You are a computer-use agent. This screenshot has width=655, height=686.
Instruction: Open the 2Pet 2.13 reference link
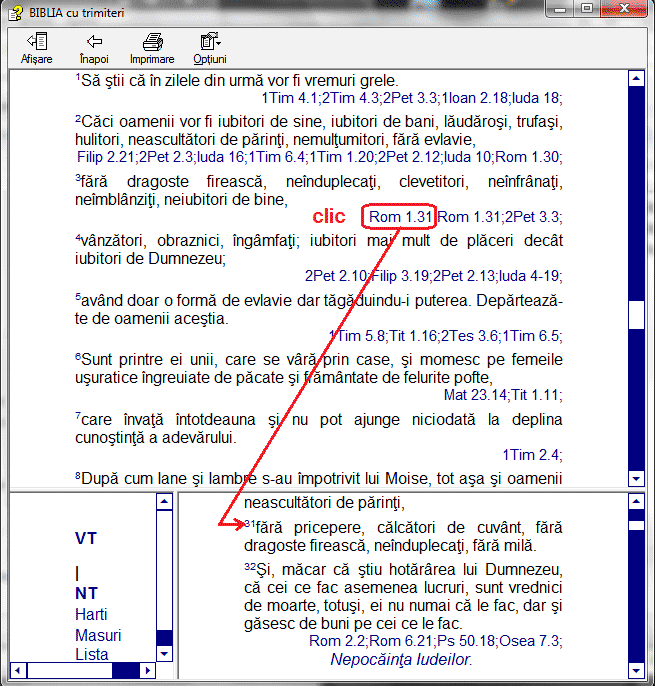pyautogui.click(x=464, y=276)
